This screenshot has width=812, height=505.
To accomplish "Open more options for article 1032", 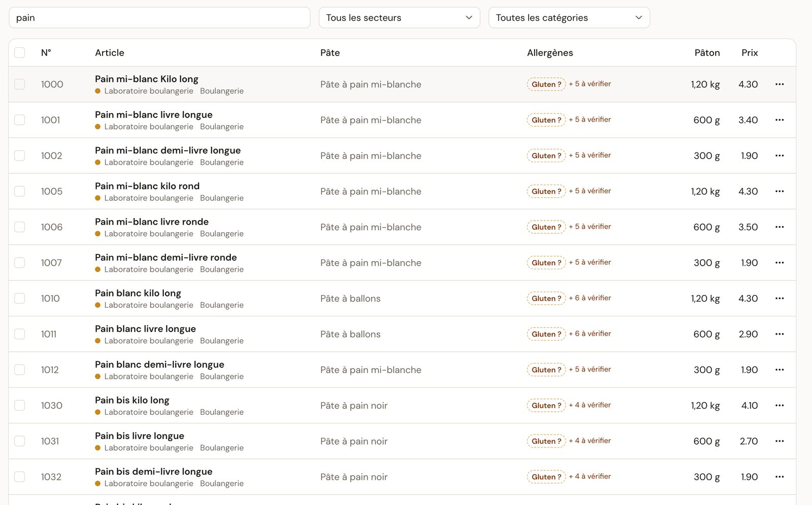I will point(780,477).
